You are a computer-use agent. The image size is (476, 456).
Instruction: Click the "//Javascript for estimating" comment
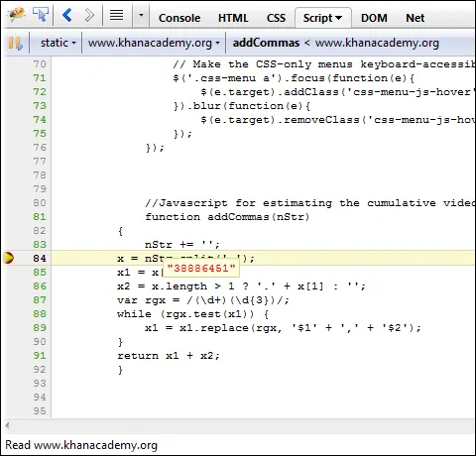tap(310, 203)
